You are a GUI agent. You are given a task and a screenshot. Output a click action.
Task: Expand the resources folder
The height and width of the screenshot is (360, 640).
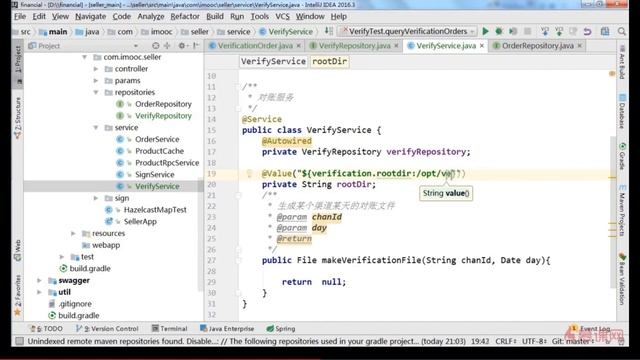tap(73, 233)
